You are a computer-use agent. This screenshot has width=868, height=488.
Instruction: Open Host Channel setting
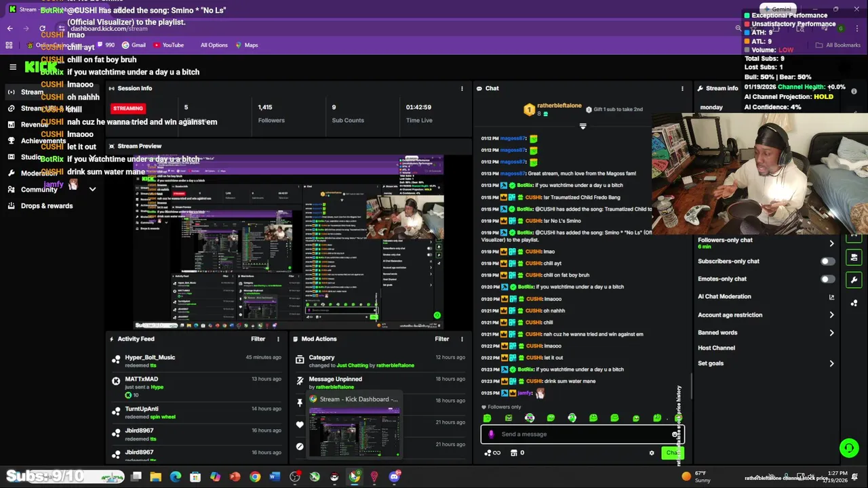716,348
